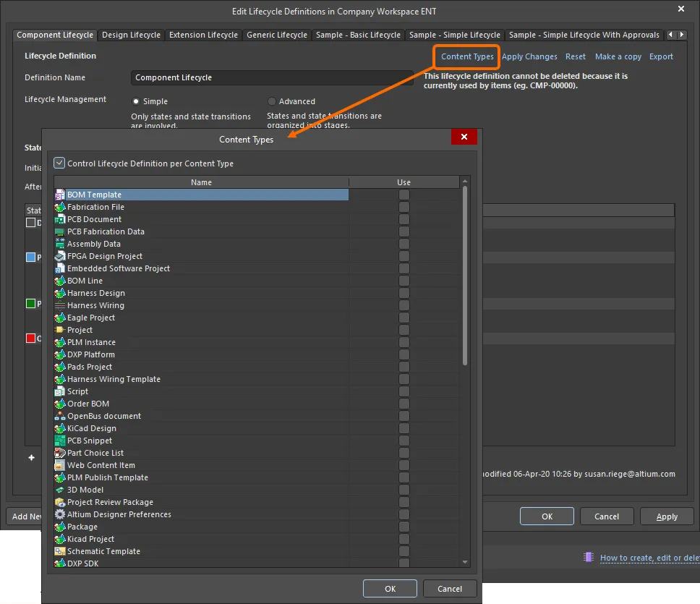Click the blue state color swatch

(x=31, y=257)
